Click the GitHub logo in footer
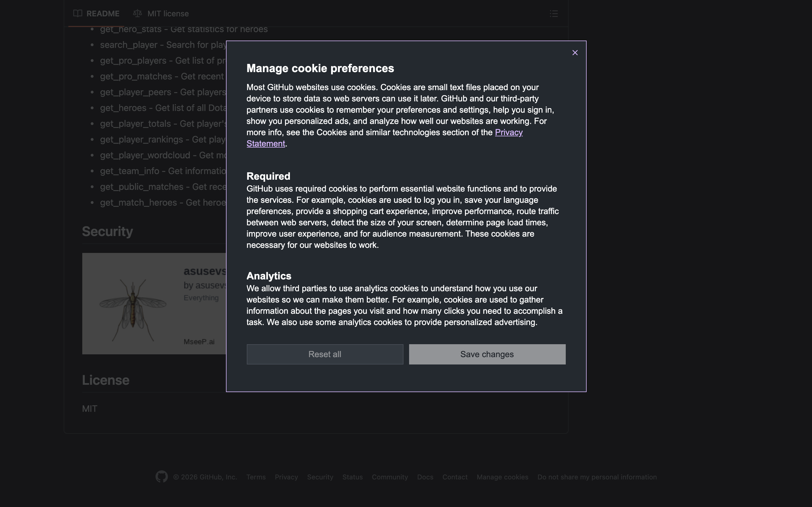 coord(161,477)
